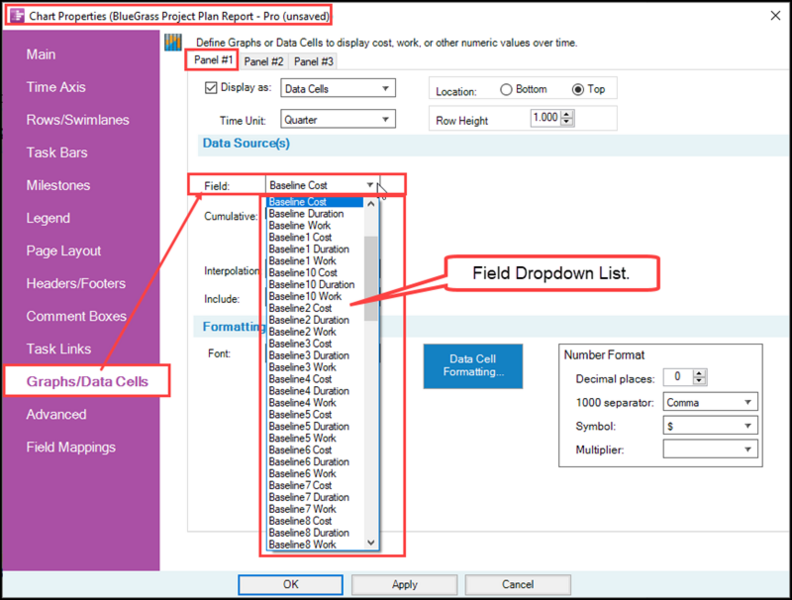Select Baseline7 Cost in the list
This screenshot has height=600, width=792.
(314, 485)
